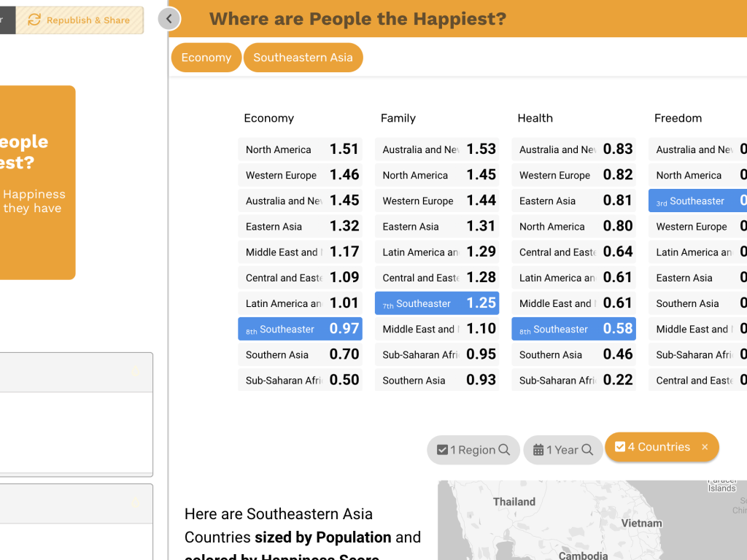Toggle the 4 Countries checkbox icon
The height and width of the screenshot is (560, 747).
pyautogui.click(x=620, y=447)
